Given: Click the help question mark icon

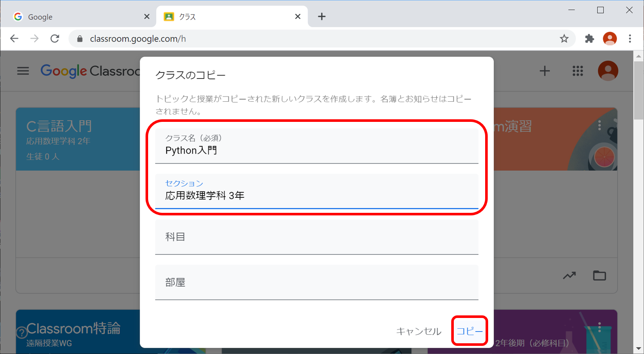Looking at the screenshot, I should click(x=21, y=332).
